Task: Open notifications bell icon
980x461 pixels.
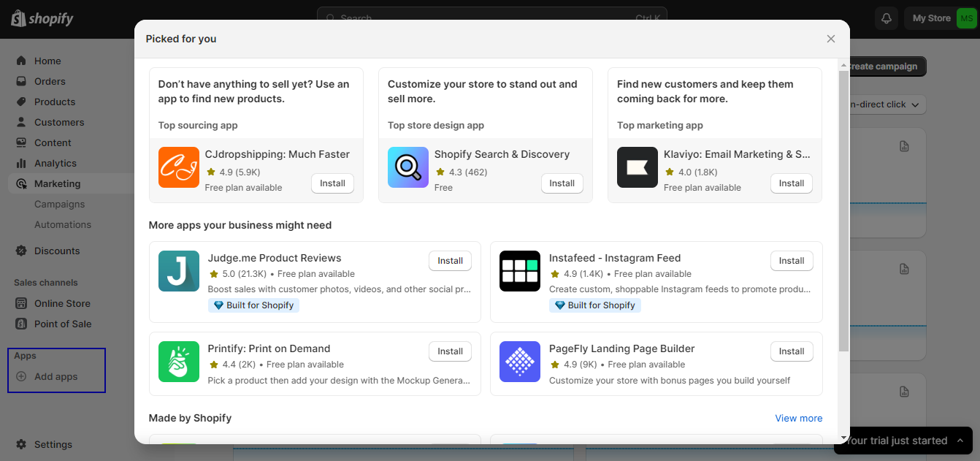Action: coord(887,18)
